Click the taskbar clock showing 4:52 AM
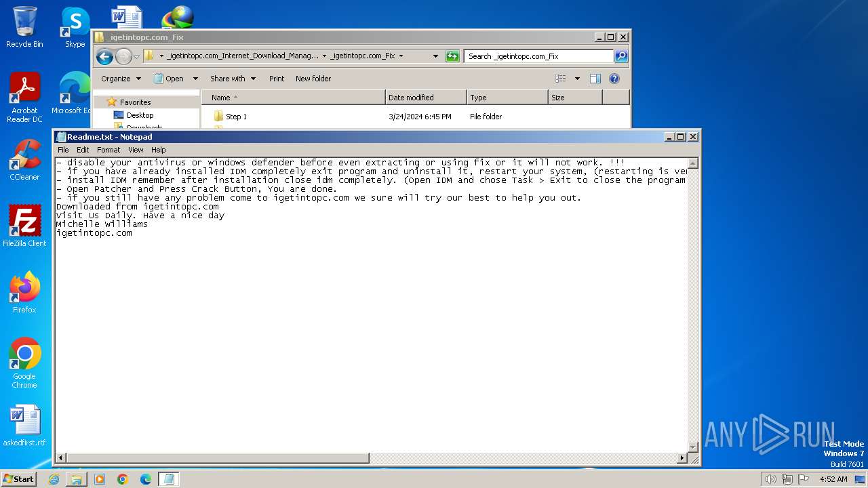This screenshot has height=488, width=868. click(833, 479)
